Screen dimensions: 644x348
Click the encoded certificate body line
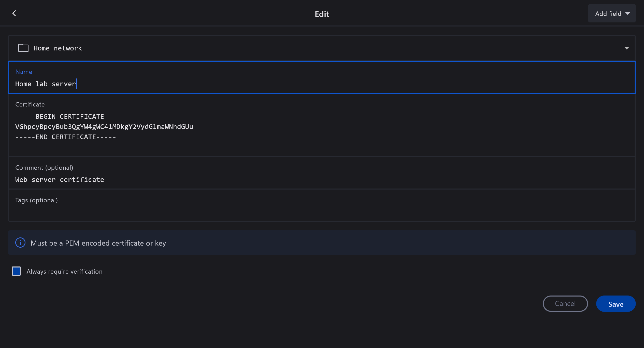tap(104, 127)
